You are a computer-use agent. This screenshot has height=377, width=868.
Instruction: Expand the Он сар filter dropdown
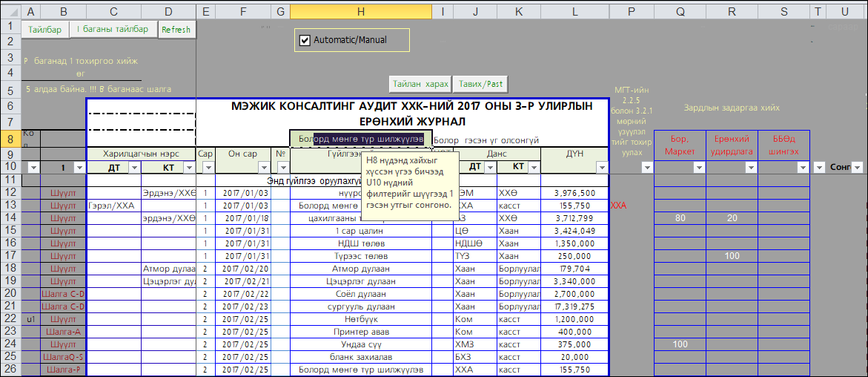[264, 168]
